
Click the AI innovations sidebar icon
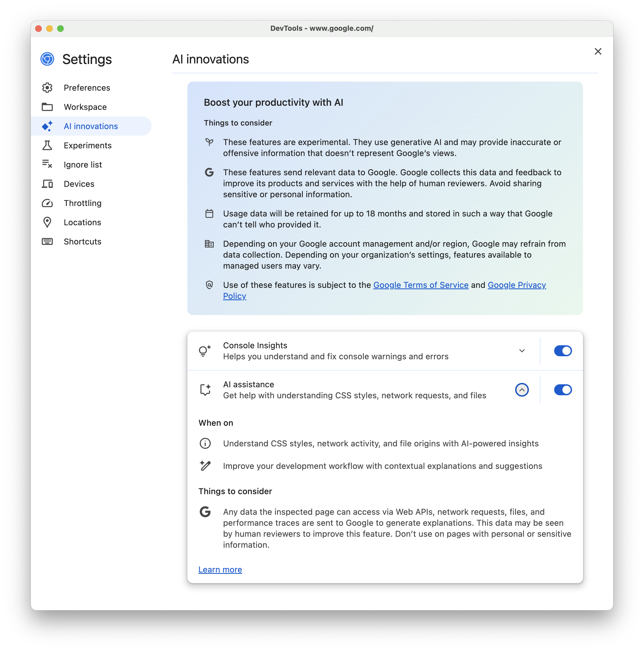[47, 126]
